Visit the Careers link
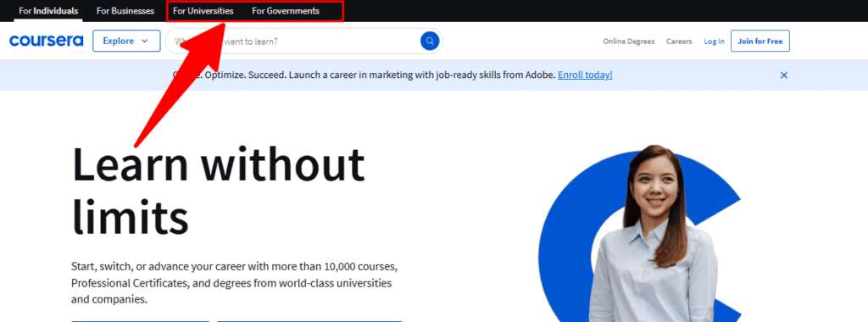This screenshot has height=322, width=868. (679, 42)
